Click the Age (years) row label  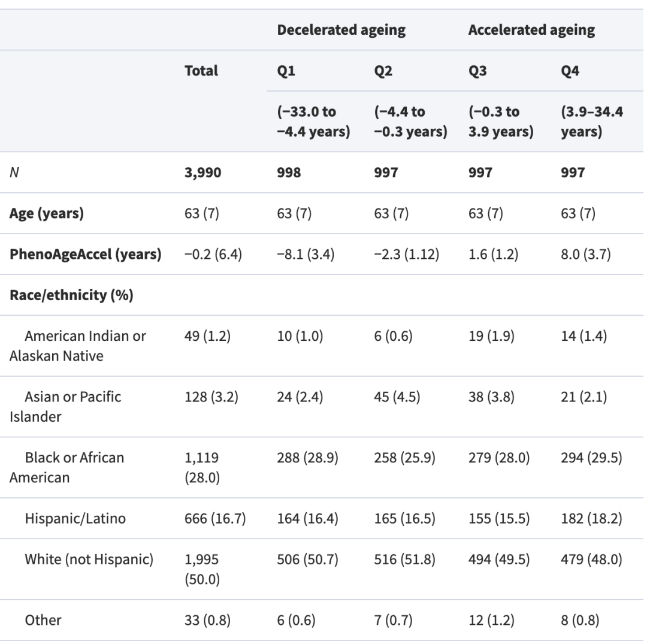pyautogui.click(x=47, y=213)
